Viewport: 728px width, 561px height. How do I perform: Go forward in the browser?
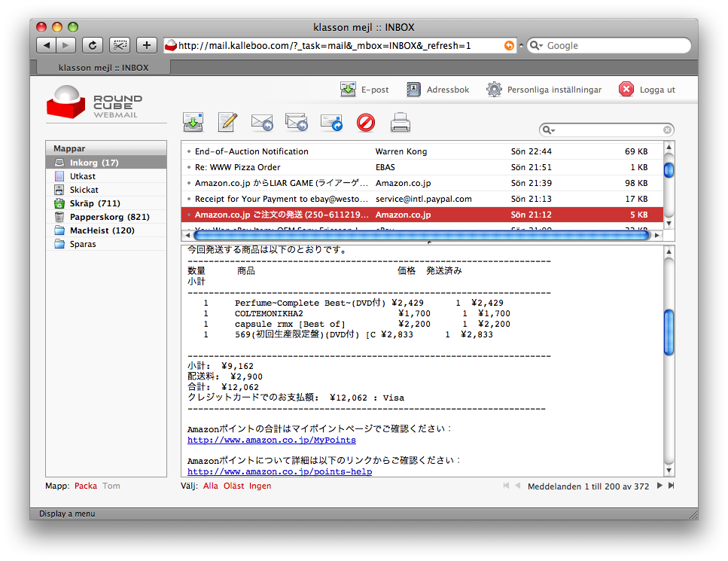click(65, 45)
